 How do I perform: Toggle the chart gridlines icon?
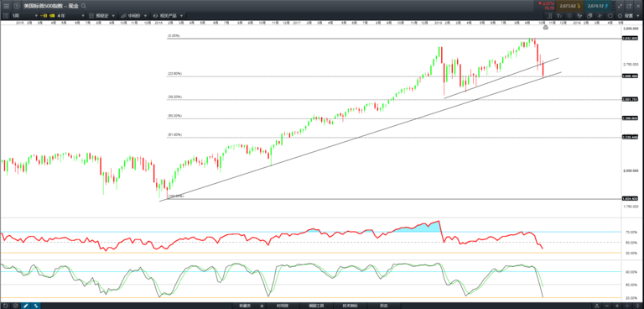pyautogui.click(x=569, y=16)
